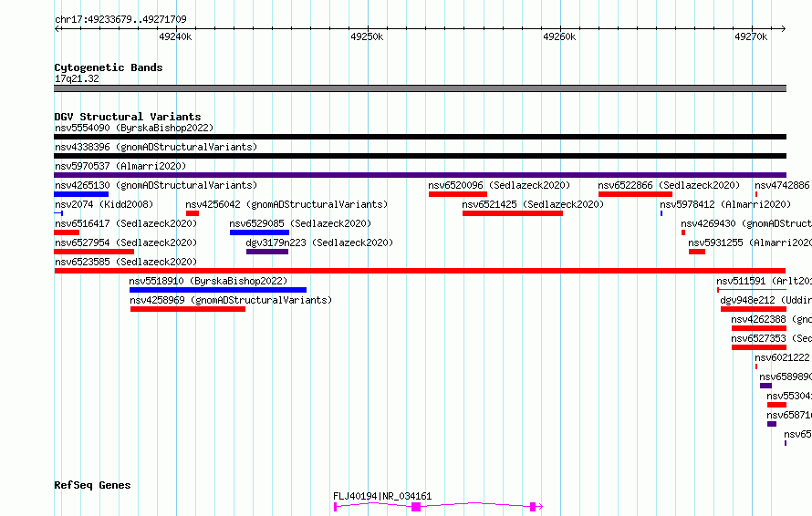The height and width of the screenshot is (516, 812).
Task: Select the nsv6522866 red variant bar
Action: 635,194
